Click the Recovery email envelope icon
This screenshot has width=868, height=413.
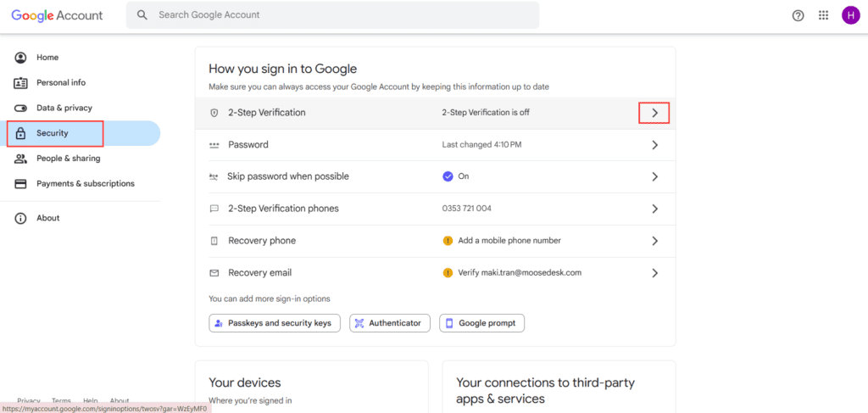(214, 273)
